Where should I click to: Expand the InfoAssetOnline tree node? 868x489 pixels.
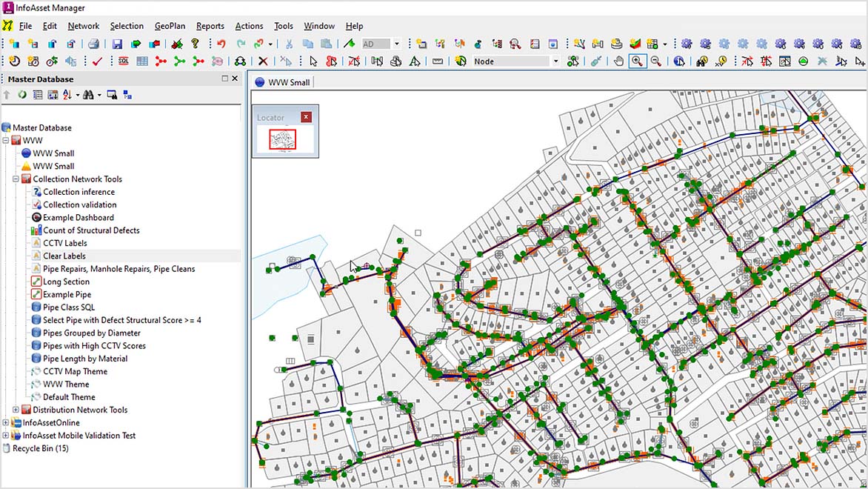(x=7, y=423)
